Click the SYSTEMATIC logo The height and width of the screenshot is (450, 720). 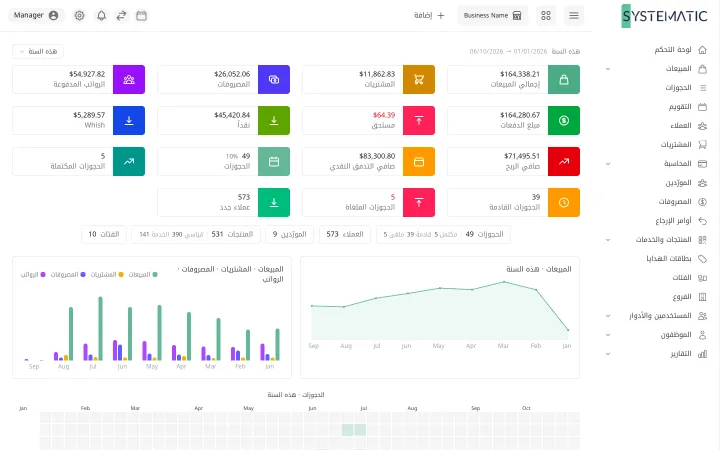(x=664, y=16)
